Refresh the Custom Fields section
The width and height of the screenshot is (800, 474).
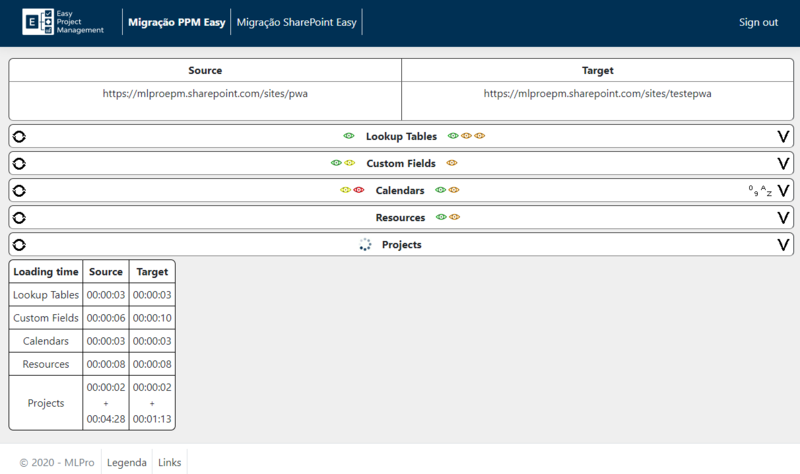(x=19, y=164)
